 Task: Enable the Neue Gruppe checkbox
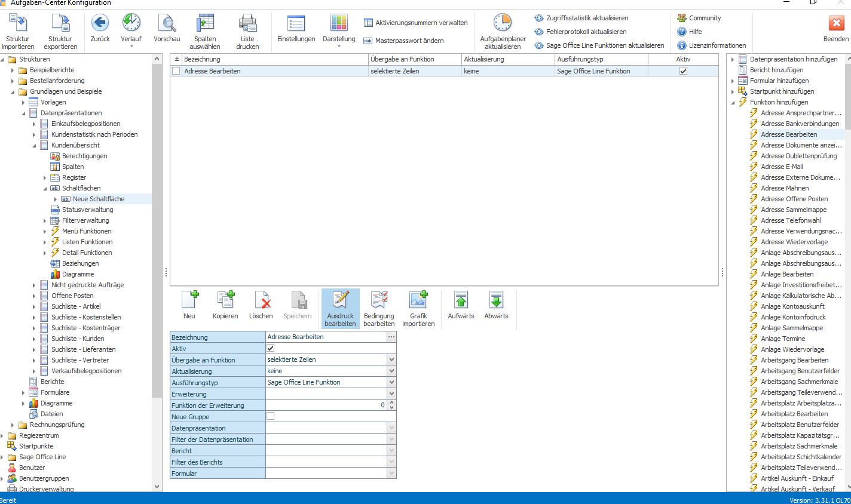[x=271, y=416]
